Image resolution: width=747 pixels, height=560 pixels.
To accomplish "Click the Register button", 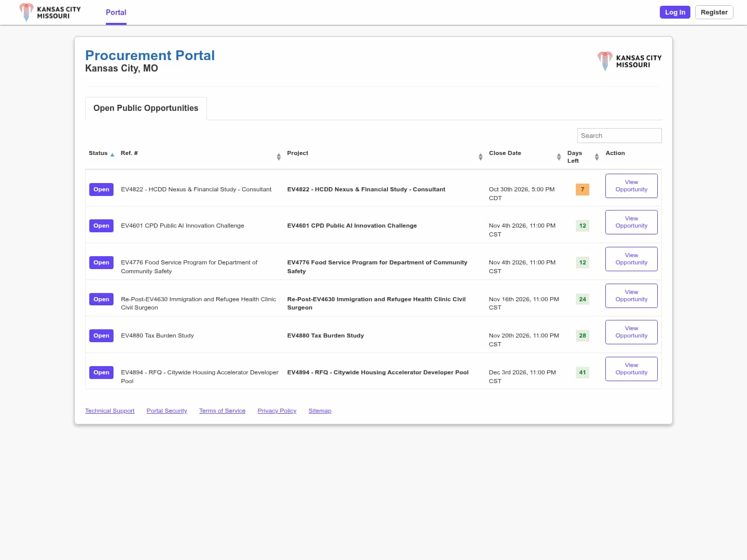I will [x=714, y=12].
